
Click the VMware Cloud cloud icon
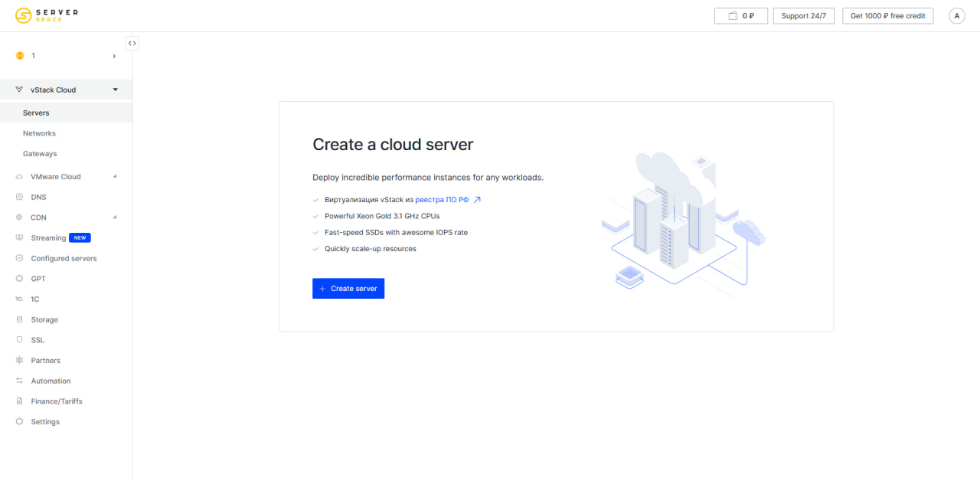pos(20,177)
